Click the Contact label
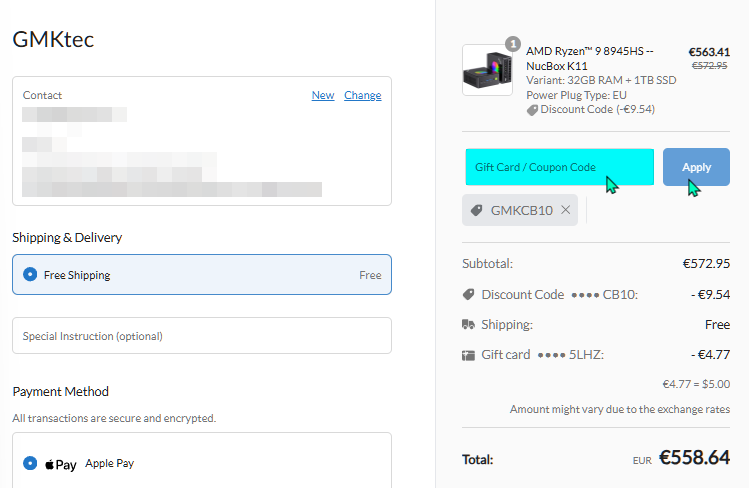The width and height of the screenshot is (749, 488). [x=42, y=95]
